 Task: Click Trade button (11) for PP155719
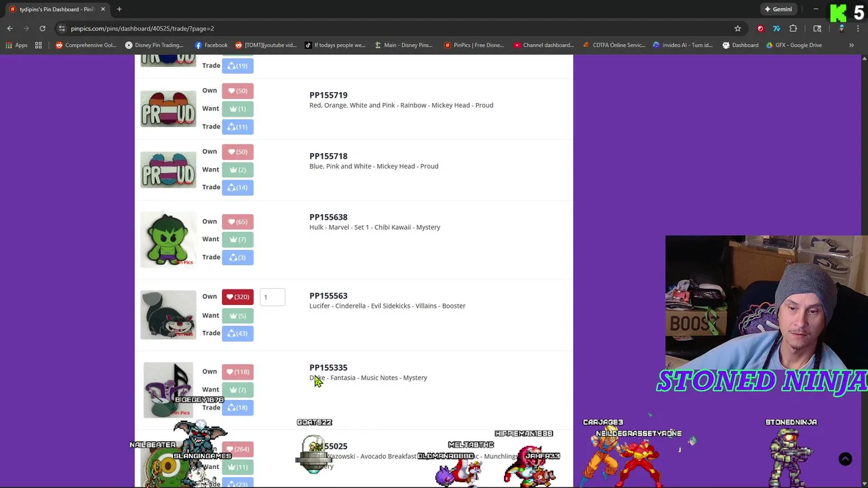point(237,127)
